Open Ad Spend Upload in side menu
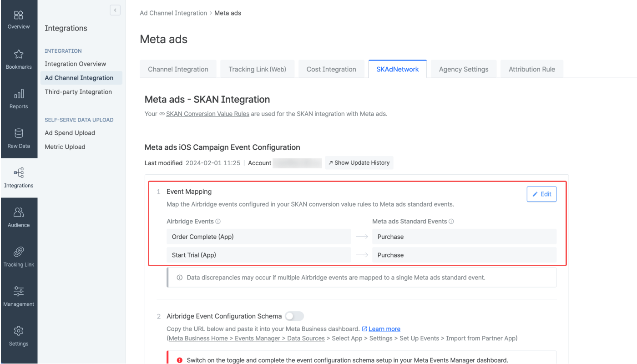Viewport: 637px width, 364px height. tap(70, 133)
